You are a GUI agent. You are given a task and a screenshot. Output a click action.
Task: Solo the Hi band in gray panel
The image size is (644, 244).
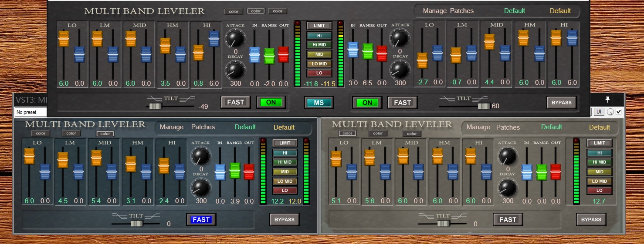(600, 153)
